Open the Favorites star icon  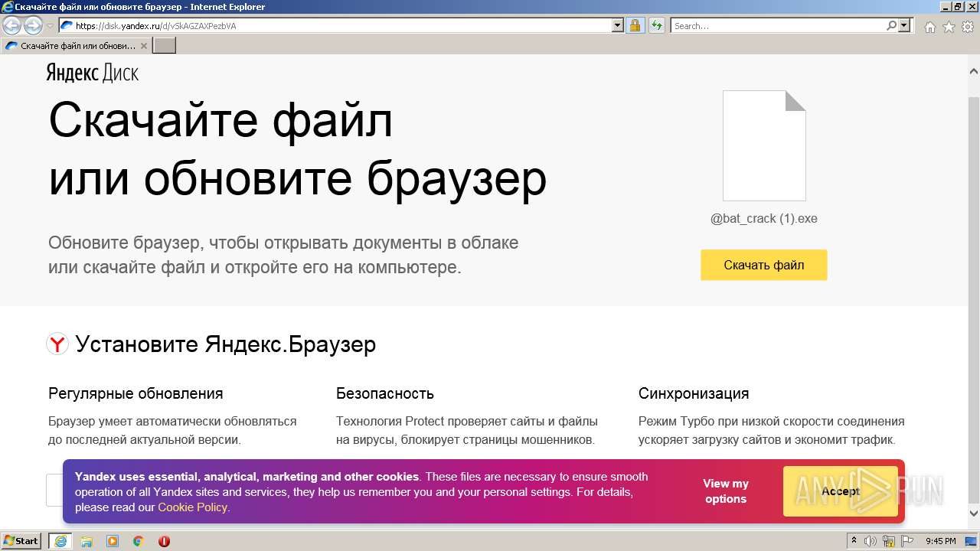tap(949, 27)
